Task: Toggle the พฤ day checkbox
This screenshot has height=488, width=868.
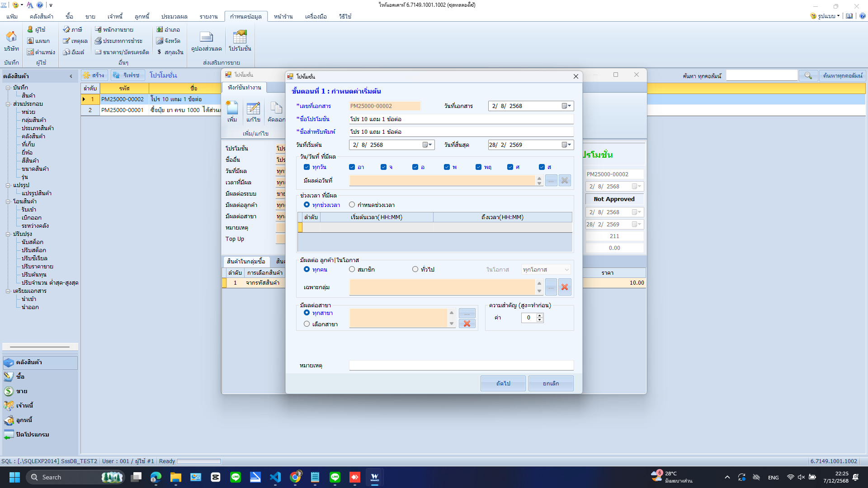Action: [x=478, y=167]
